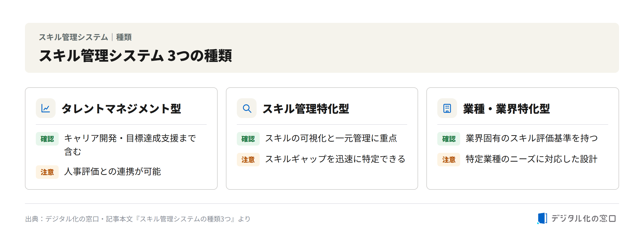644x249 pixels.
Task: Click the text 業界固有のスキル評価基準を持つ
Action: [x=532, y=138]
